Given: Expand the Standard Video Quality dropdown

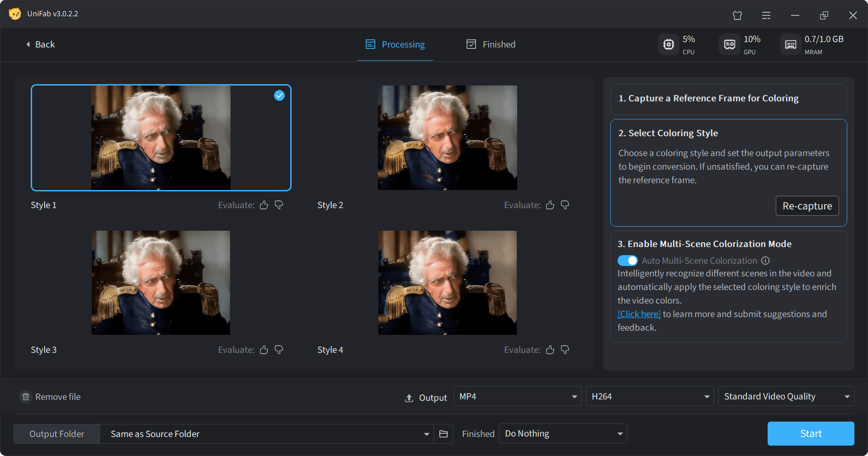Looking at the screenshot, I should pos(786,397).
